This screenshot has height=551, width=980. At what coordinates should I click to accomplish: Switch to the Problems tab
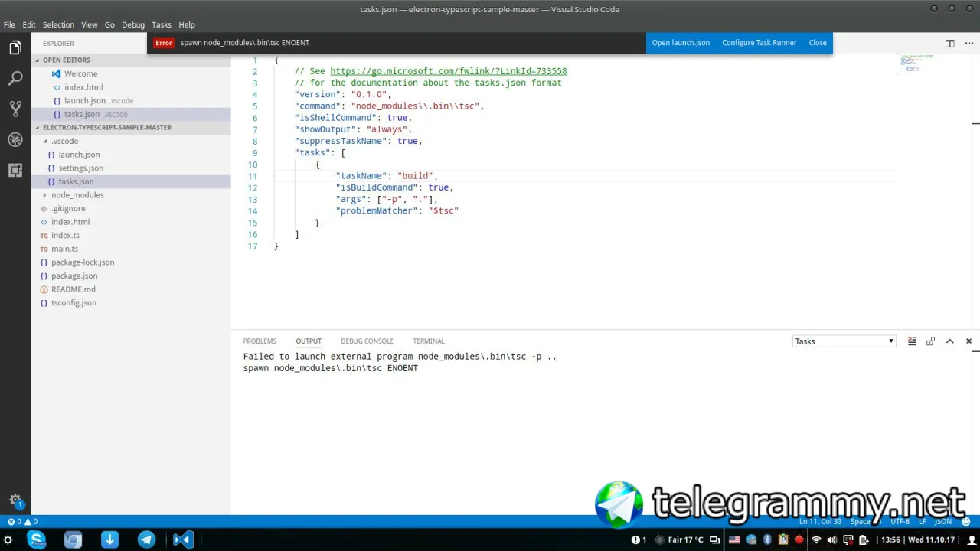click(x=260, y=341)
